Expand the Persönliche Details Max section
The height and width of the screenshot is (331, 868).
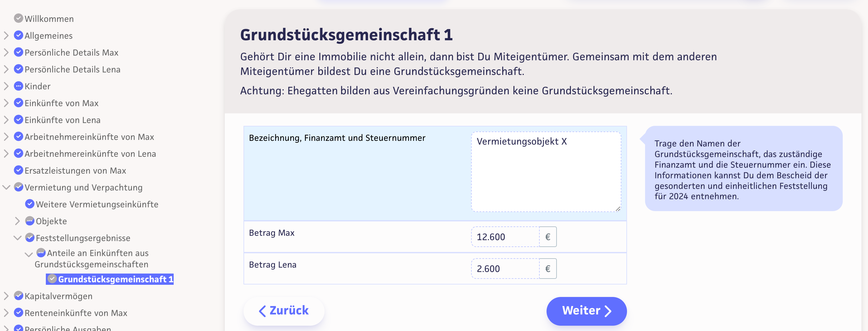pyautogui.click(x=6, y=52)
